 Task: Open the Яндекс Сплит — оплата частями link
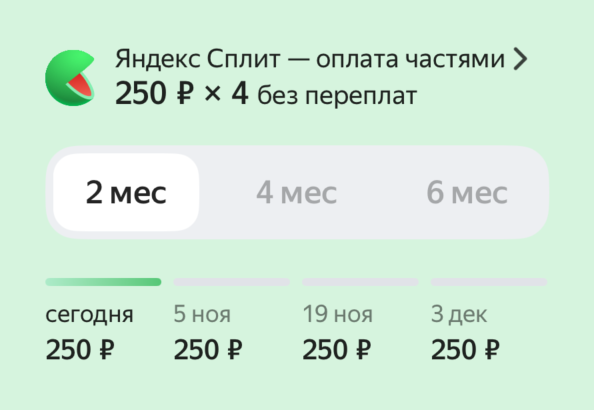tap(310, 59)
